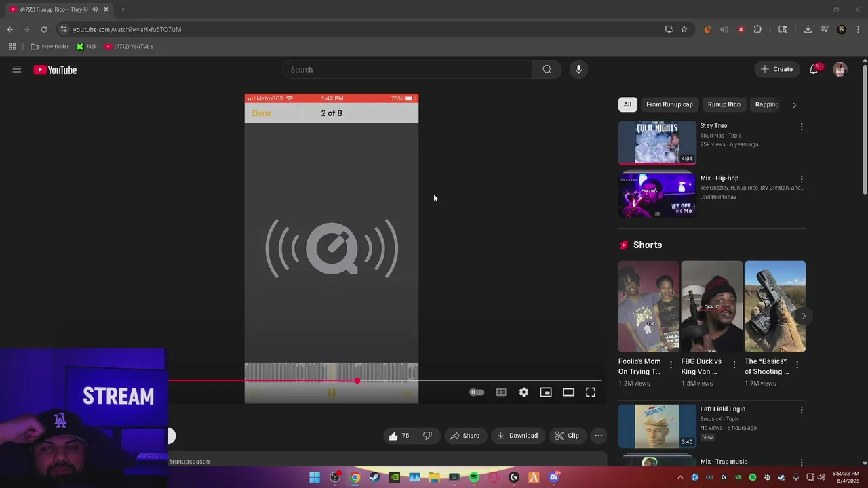This screenshot has width=868, height=488.
Task: Open options for Basics of Shooting short
Action: (797, 365)
